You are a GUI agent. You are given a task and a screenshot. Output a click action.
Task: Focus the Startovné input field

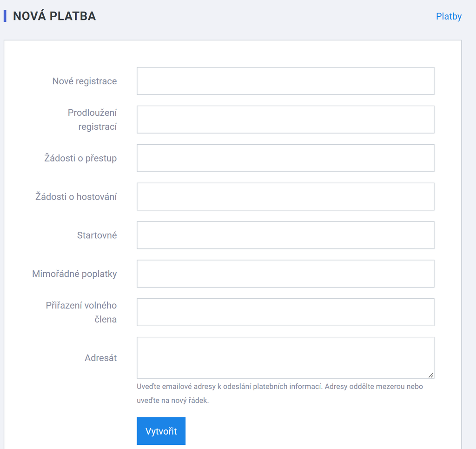tap(285, 235)
